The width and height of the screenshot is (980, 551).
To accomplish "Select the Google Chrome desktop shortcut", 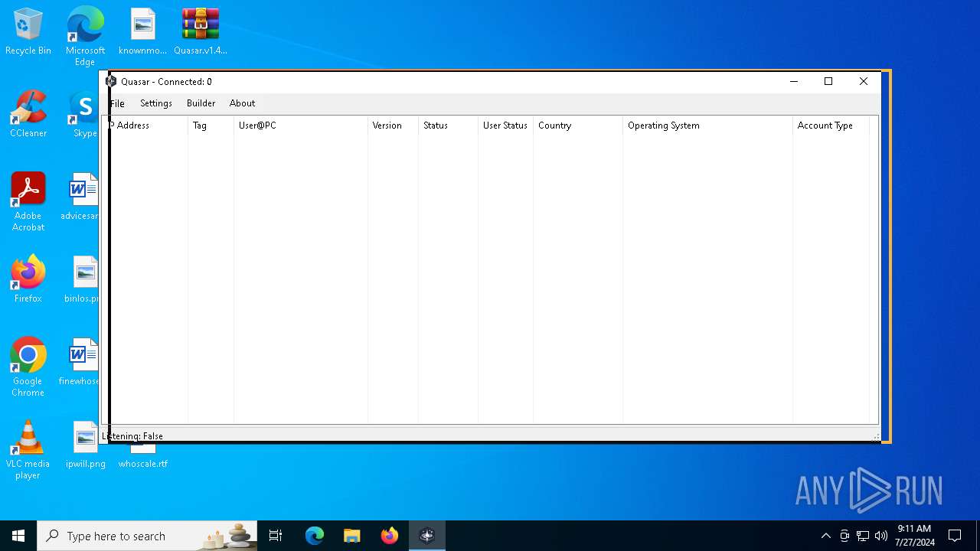I will click(28, 367).
